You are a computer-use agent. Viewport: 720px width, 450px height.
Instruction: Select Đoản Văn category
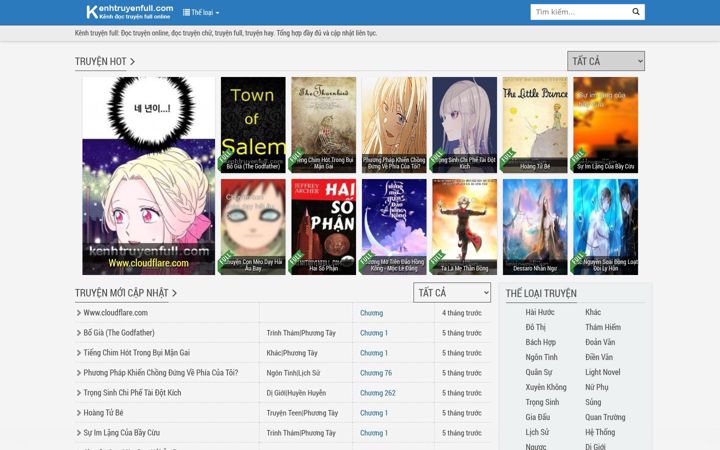pos(600,342)
